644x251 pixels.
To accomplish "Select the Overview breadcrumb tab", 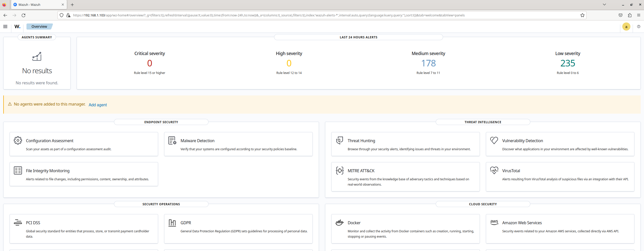I will point(39,27).
